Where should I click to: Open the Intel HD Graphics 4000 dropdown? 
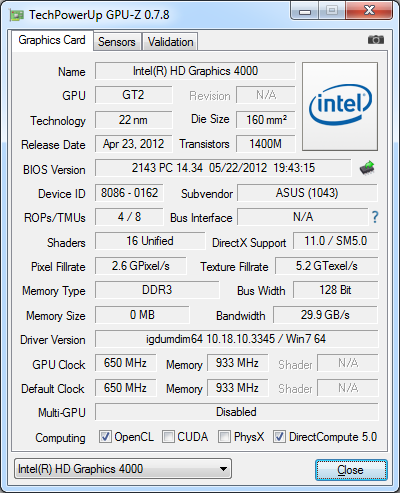click(123, 469)
